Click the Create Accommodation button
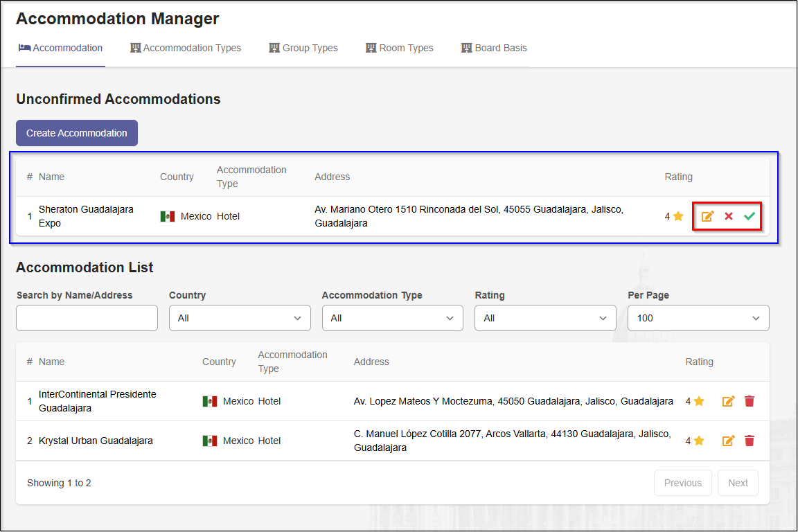The image size is (798, 532). [x=77, y=133]
